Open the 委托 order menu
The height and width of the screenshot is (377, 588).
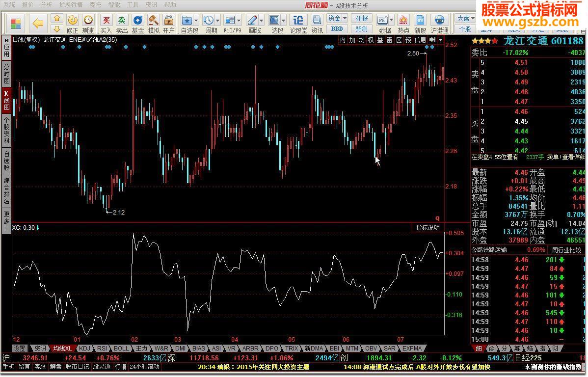(x=95, y=5)
